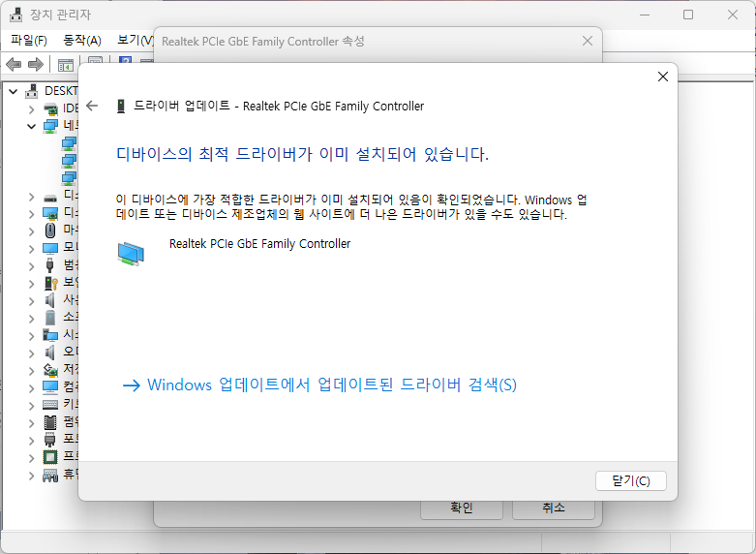Select the processor category icon in 프 row
The image size is (756, 554).
pos(50,456)
